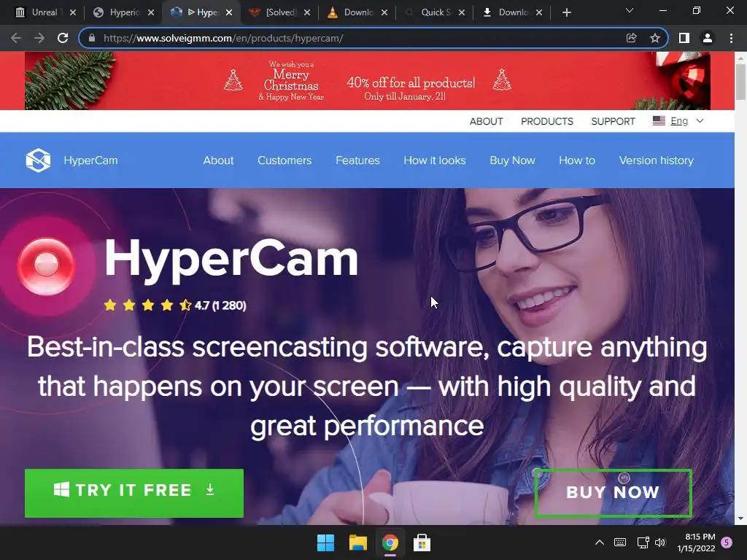Open the Chrome profile icon
The width and height of the screenshot is (747, 560).
pos(708,38)
